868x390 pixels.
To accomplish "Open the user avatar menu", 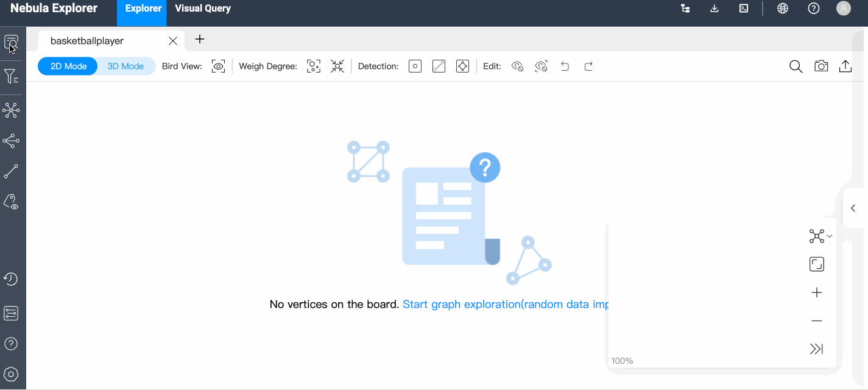I will 844,9.
